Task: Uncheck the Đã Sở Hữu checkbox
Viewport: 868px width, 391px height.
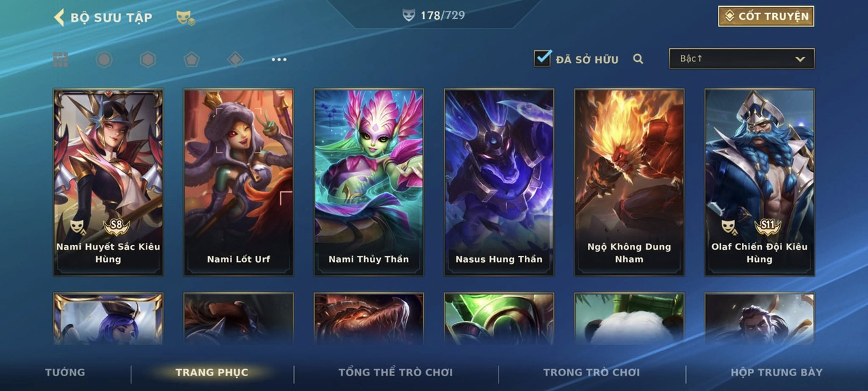Action: pyautogui.click(x=542, y=58)
